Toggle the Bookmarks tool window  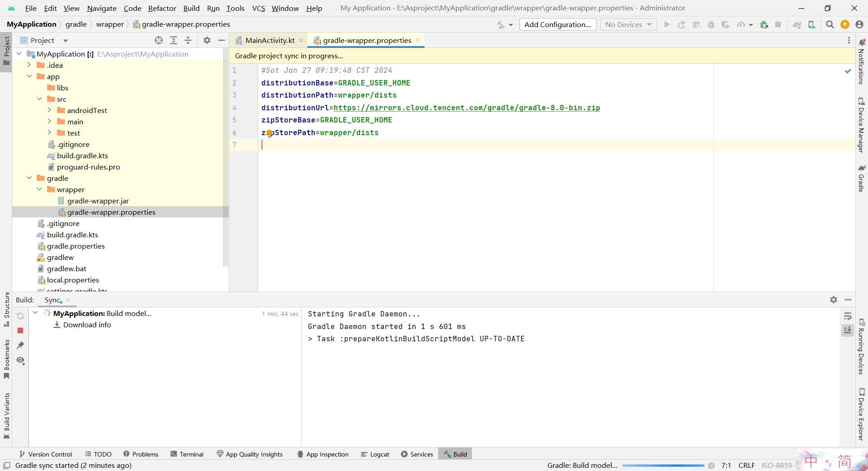tap(6, 359)
